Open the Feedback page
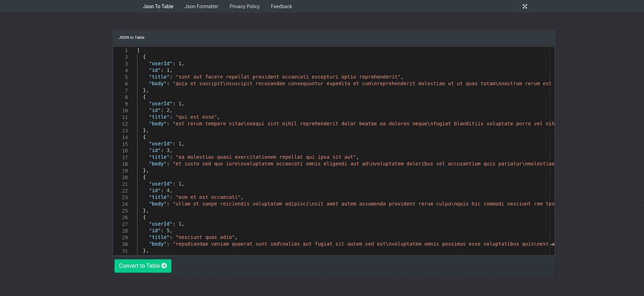 click(x=281, y=6)
